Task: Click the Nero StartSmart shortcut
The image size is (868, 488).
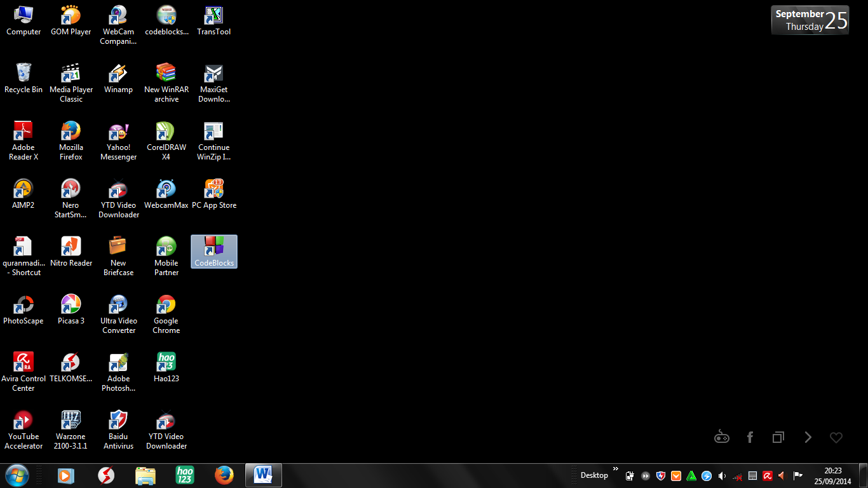Action: click(x=71, y=199)
